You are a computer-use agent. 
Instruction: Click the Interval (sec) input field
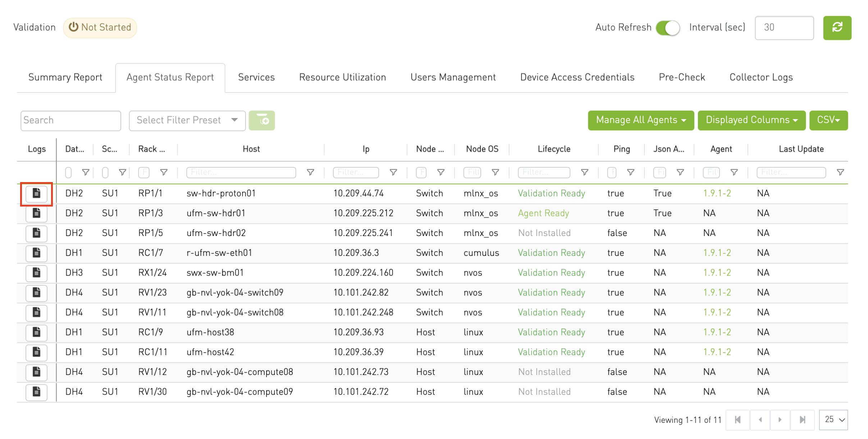tap(784, 28)
